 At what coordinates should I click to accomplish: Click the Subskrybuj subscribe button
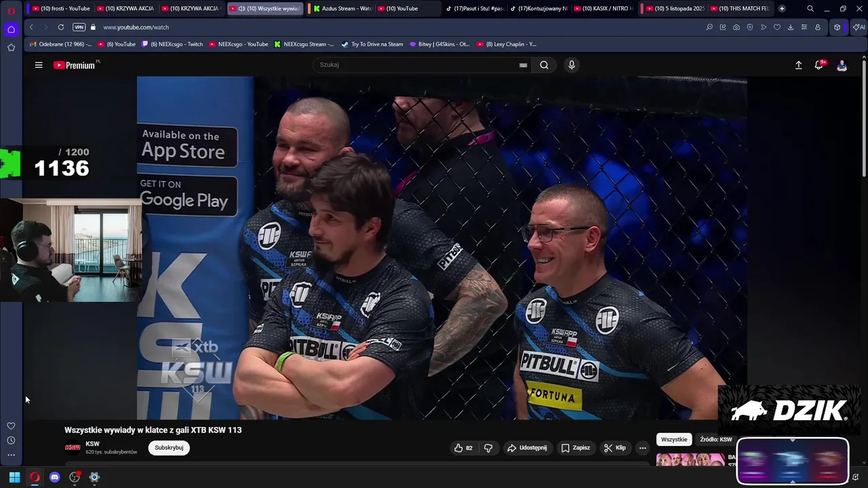(x=169, y=448)
